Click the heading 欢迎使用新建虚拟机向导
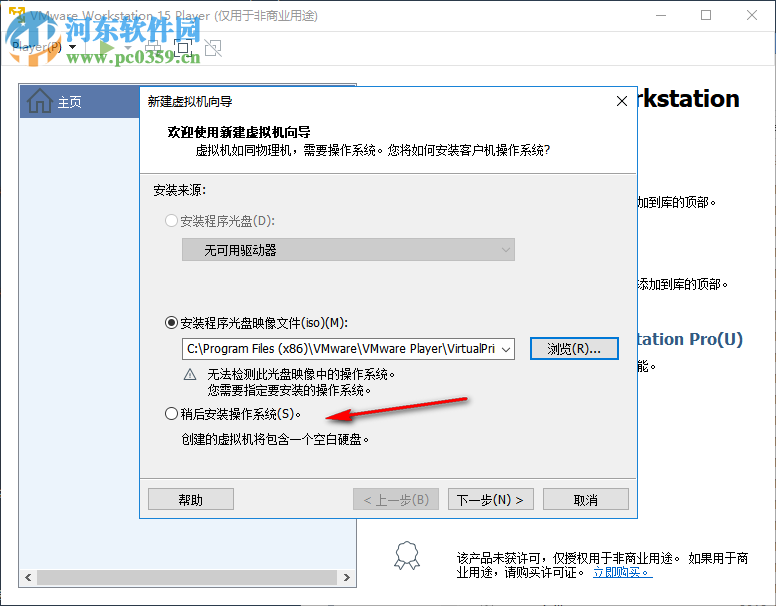 pos(239,132)
